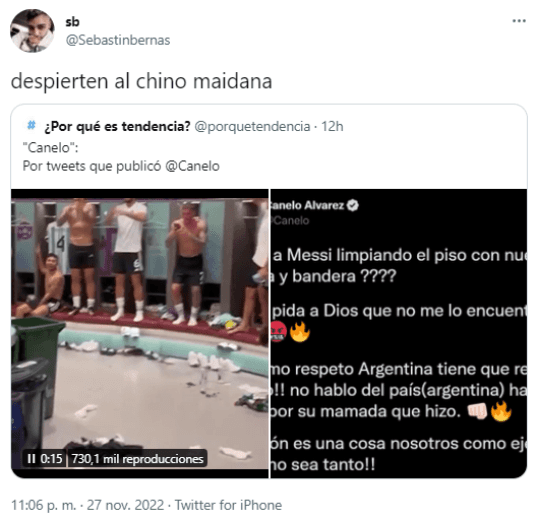This screenshot has width=536, height=521.
Task: Click the 730,1 mil reproducciones view count
Action: (137, 459)
